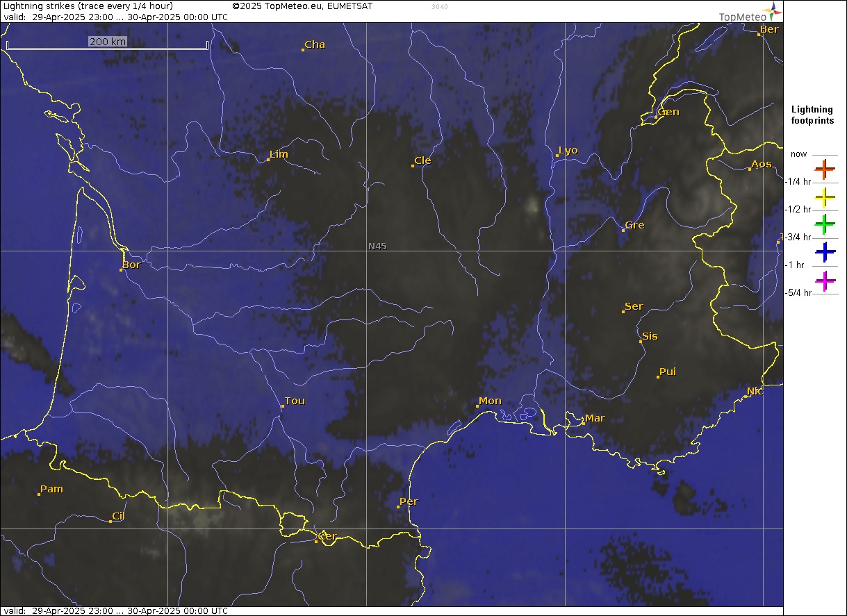Click the '-1/2 hr' legend label
847x616 pixels.
(798, 210)
